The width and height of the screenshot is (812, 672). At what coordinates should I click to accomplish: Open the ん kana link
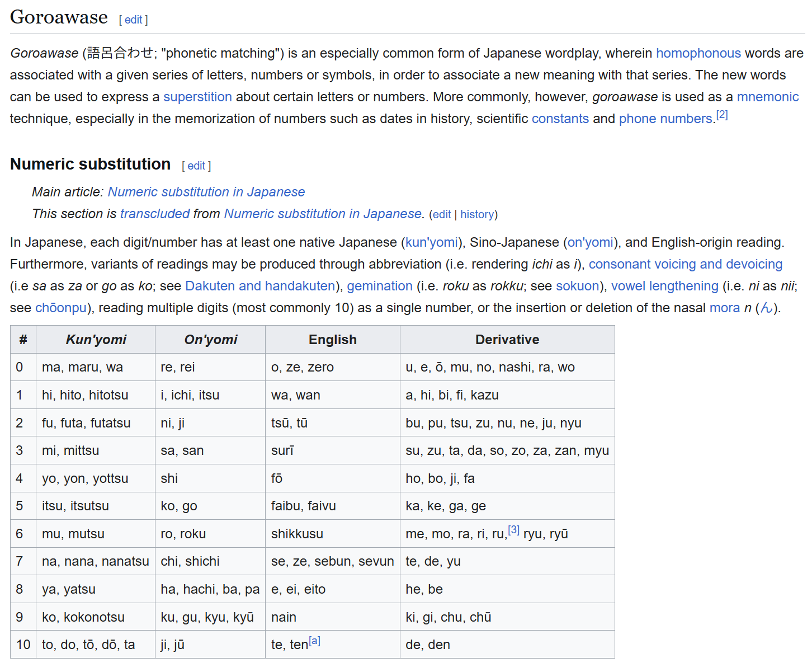(x=766, y=308)
